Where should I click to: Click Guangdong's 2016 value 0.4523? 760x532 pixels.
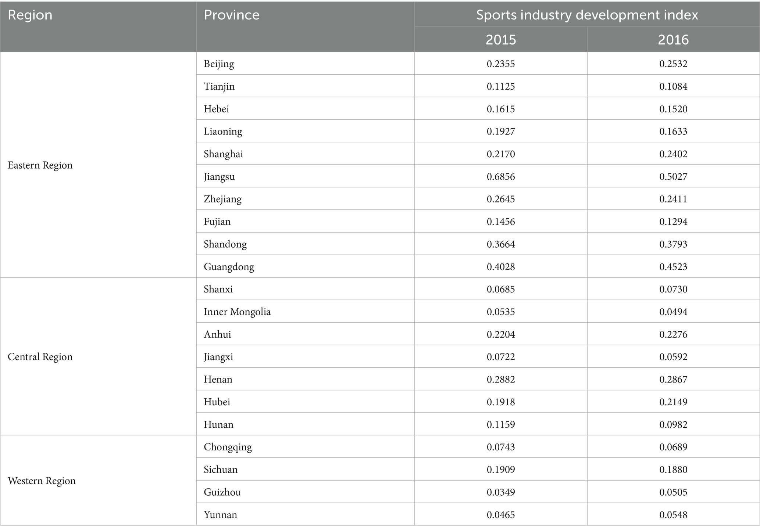pyautogui.click(x=673, y=267)
